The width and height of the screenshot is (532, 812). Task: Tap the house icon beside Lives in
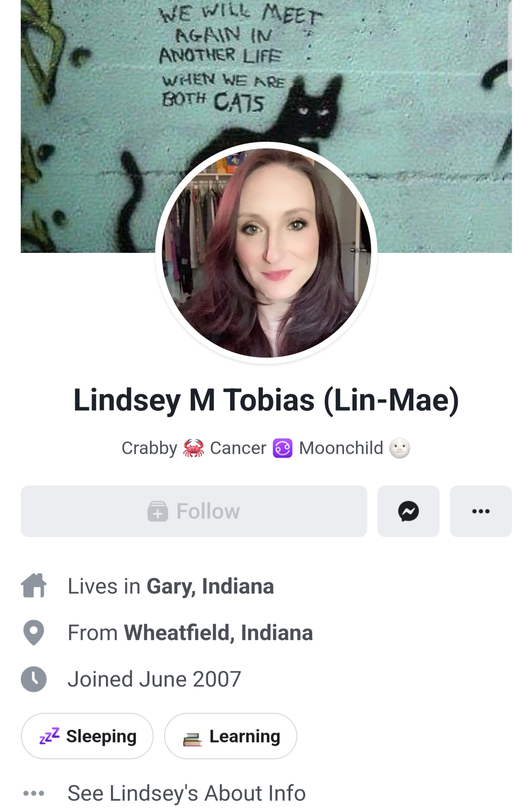[34, 585]
